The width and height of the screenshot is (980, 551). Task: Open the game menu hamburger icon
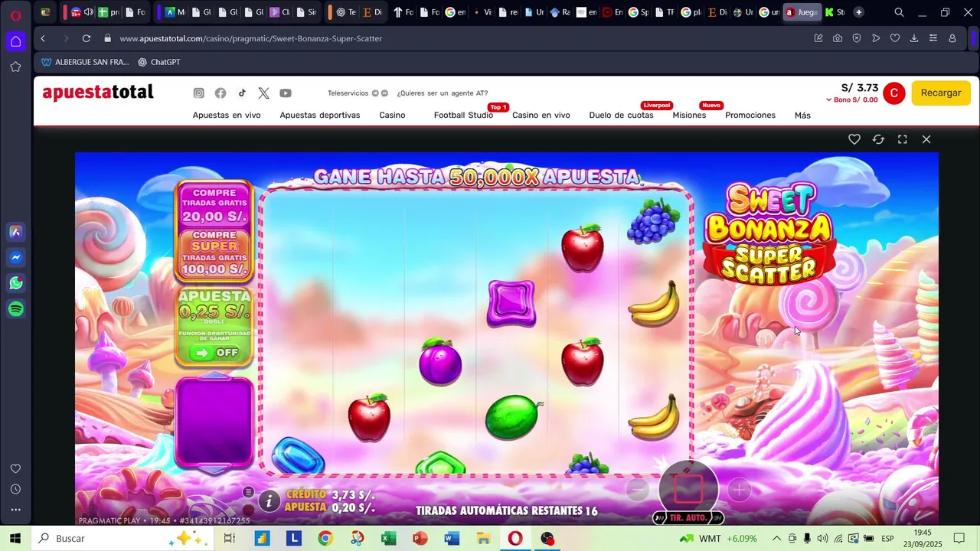click(248, 492)
